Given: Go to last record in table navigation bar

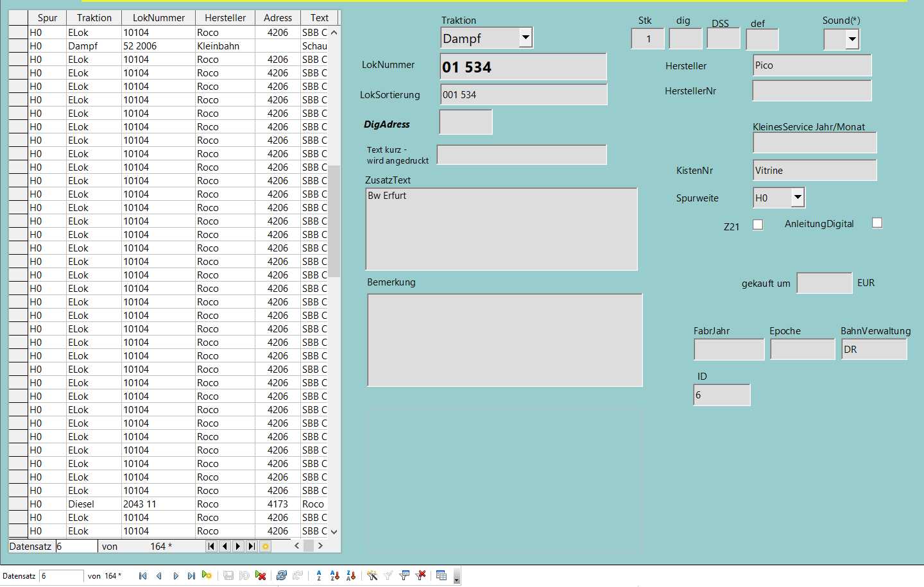Looking at the screenshot, I should click(x=252, y=547).
